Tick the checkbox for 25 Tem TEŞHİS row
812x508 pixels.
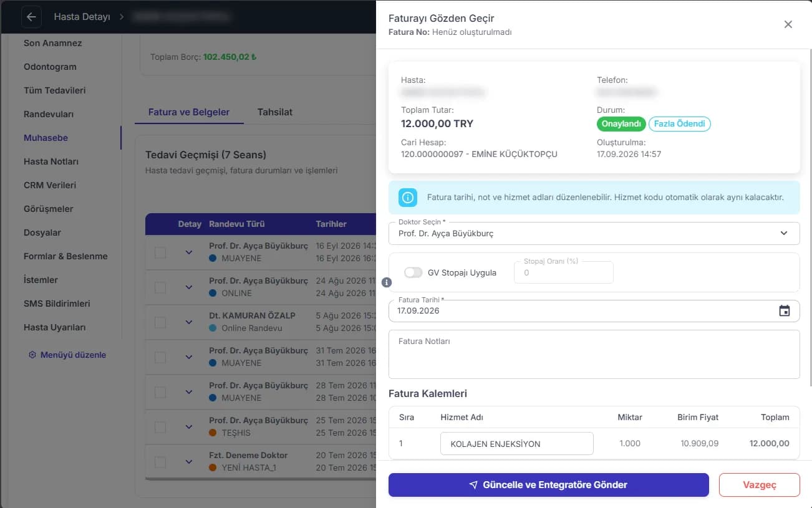160,427
